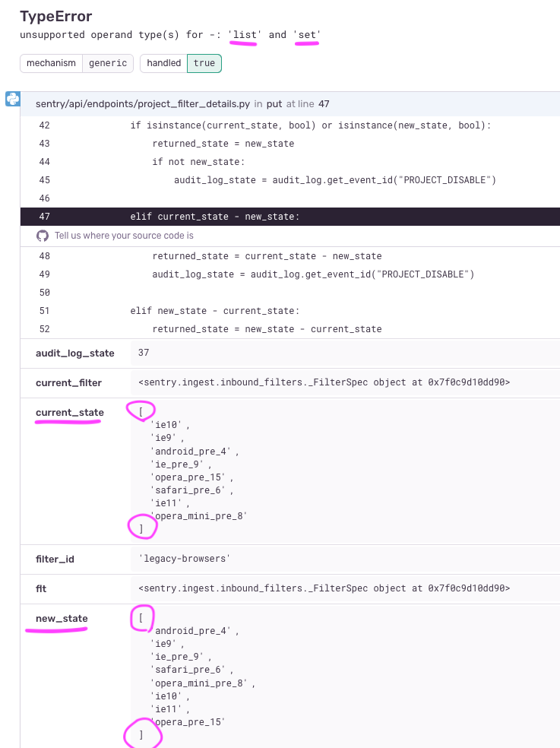Collapse the new_state list value
Image resolution: width=560 pixels, height=748 pixels.
coord(141,618)
